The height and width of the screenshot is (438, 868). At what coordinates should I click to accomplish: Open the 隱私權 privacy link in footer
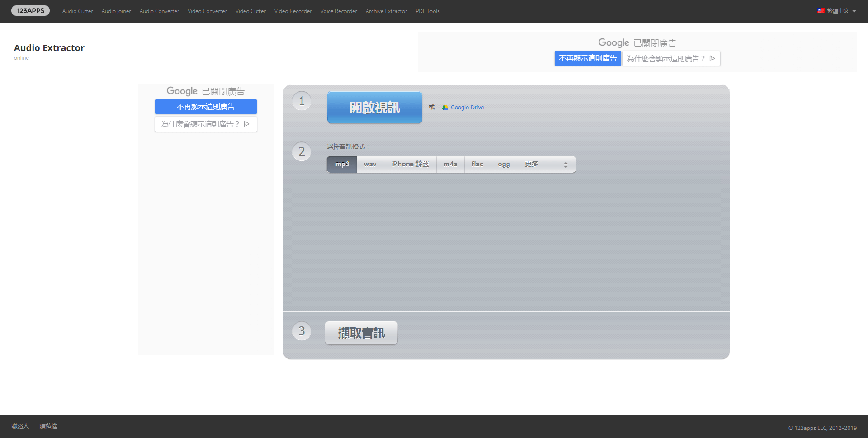click(48, 426)
